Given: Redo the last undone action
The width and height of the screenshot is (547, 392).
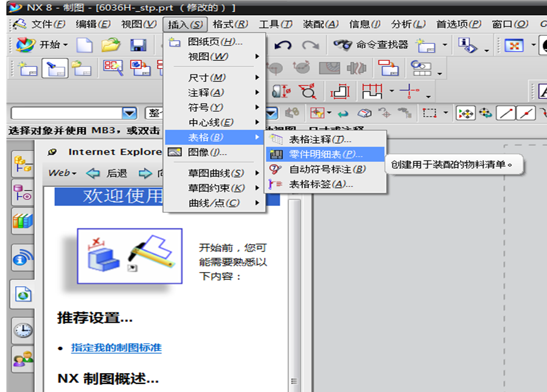Looking at the screenshot, I should coord(312,44).
